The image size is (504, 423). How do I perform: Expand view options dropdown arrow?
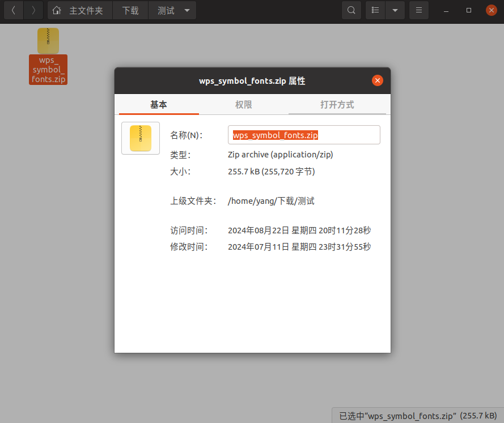click(395, 10)
